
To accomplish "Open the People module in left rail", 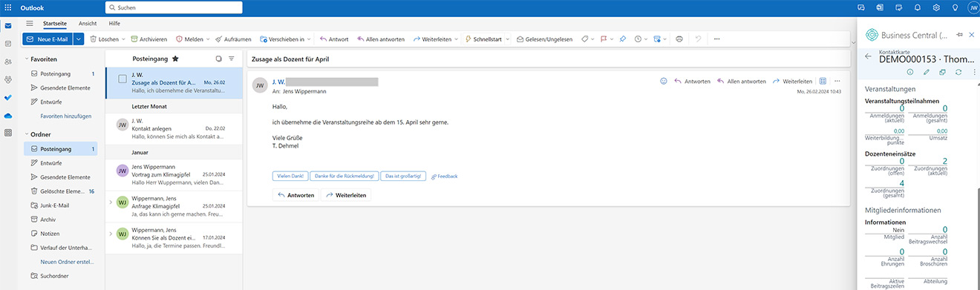I will click(x=8, y=62).
